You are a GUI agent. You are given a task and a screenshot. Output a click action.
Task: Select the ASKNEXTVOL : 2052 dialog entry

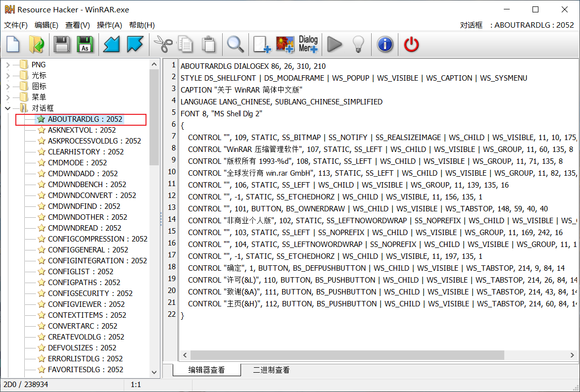tap(82, 130)
